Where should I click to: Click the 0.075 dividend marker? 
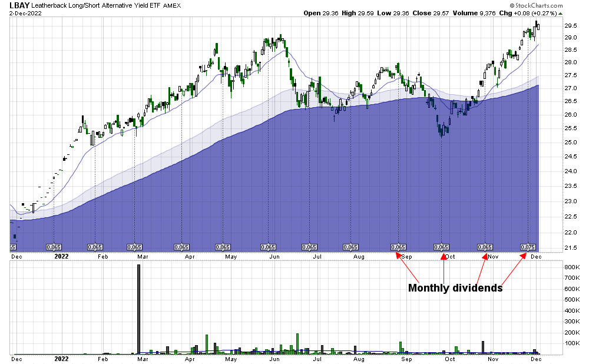tap(528, 247)
